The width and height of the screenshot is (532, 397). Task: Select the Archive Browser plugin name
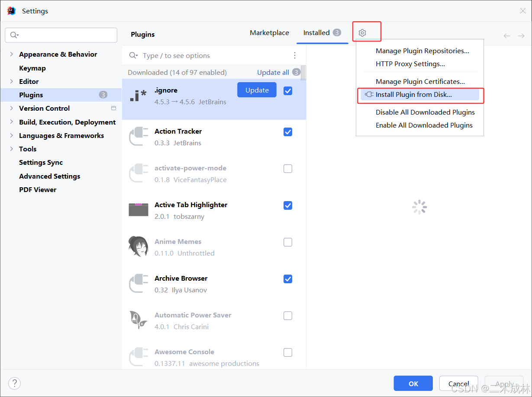[x=181, y=279]
